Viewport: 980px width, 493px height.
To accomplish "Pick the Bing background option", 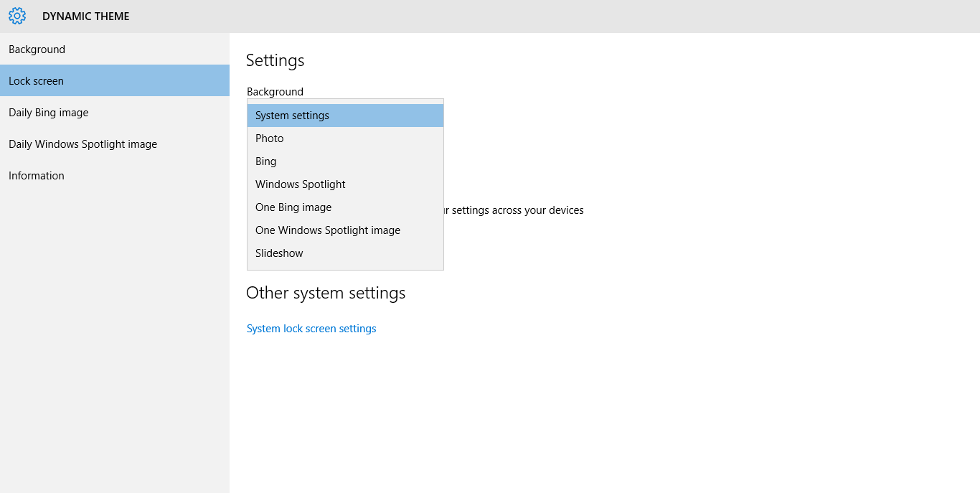I will [345, 161].
